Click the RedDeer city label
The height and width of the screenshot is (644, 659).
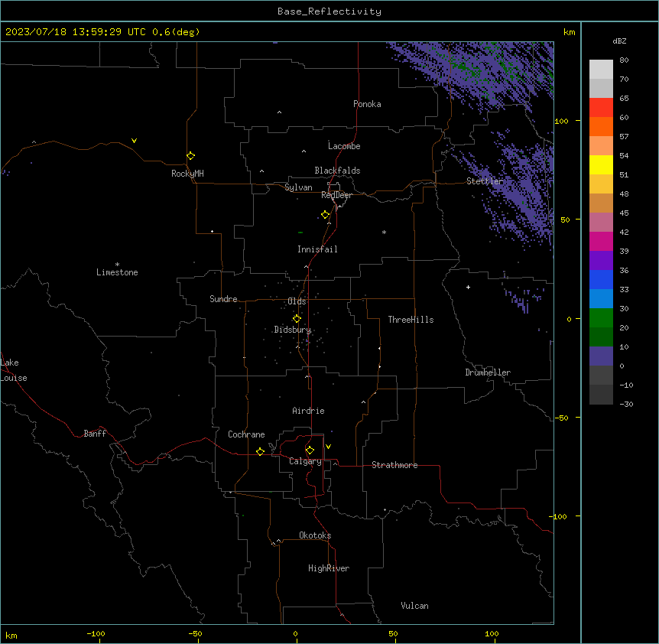click(x=336, y=195)
